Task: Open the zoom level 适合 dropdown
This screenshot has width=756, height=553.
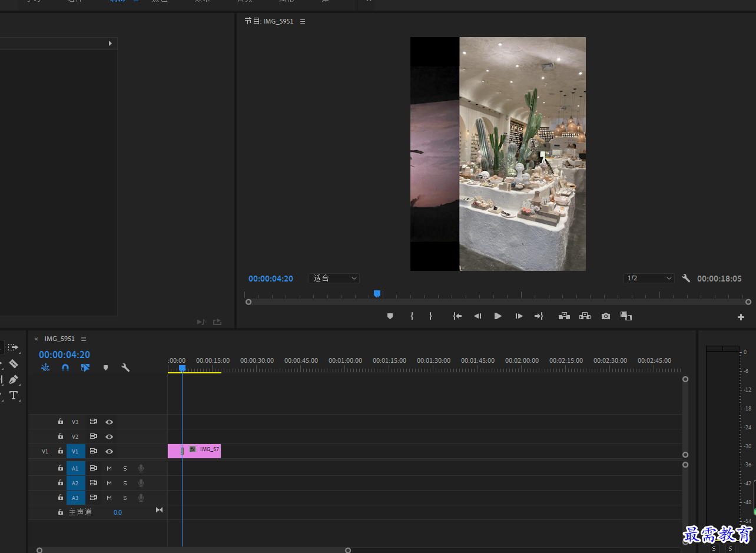Action: tap(334, 278)
